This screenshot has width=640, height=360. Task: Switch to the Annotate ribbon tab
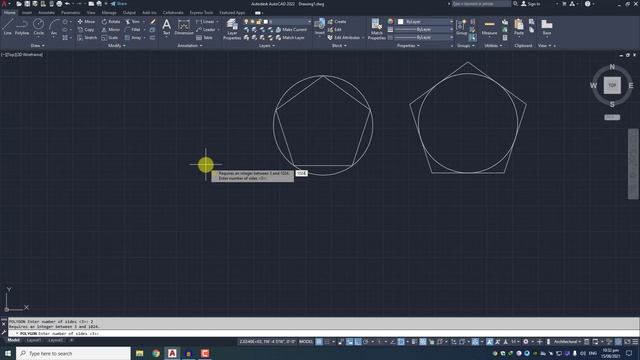click(x=46, y=13)
